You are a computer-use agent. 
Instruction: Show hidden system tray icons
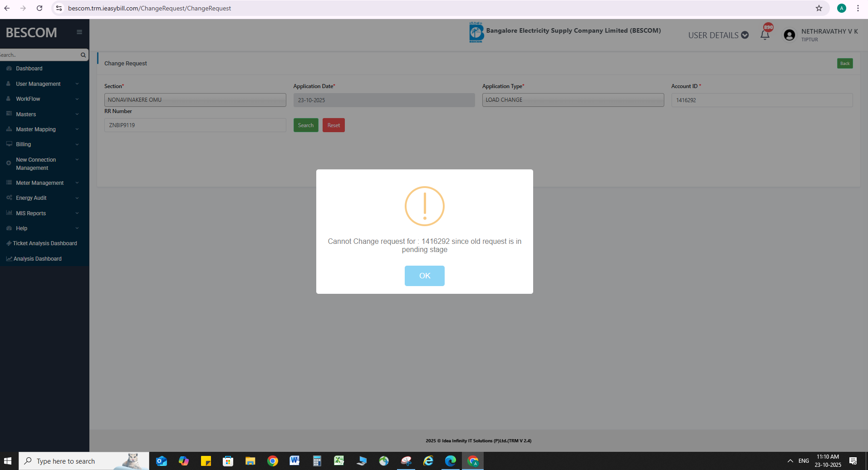[x=790, y=461]
